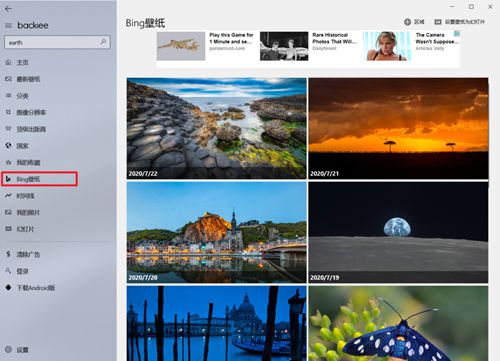Open favorites via the star icon

click(x=9, y=162)
